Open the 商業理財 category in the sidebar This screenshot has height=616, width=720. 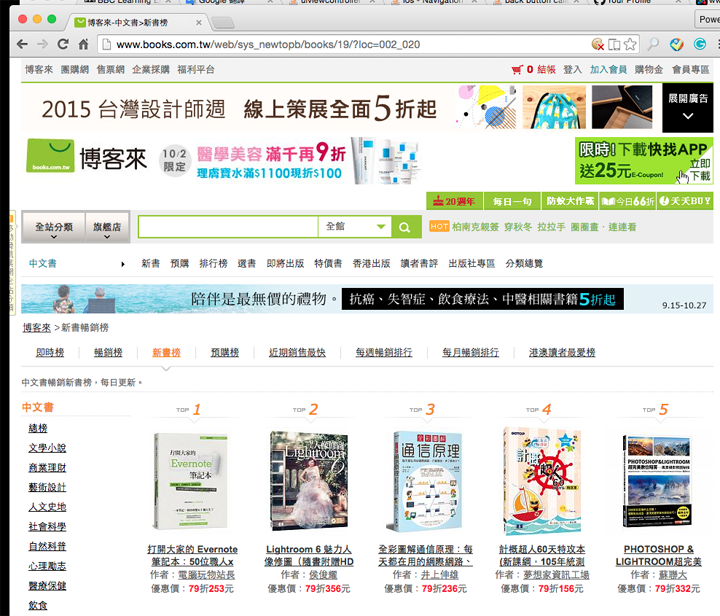point(47,467)
